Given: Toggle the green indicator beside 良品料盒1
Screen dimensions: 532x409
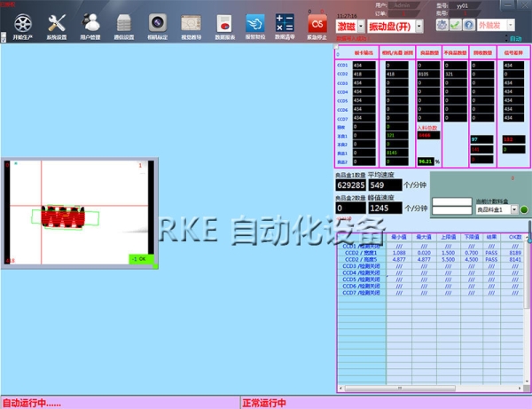Looking at the screenshot, I should (x=523, y=209).
